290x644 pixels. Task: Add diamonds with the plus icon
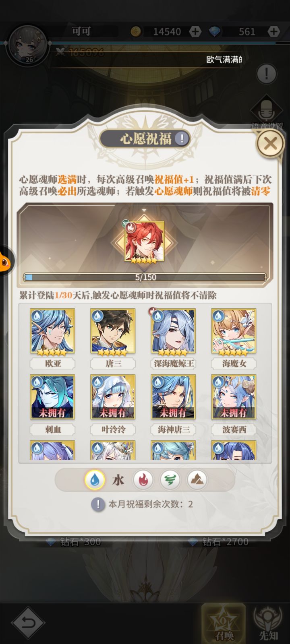pos(273,31)
